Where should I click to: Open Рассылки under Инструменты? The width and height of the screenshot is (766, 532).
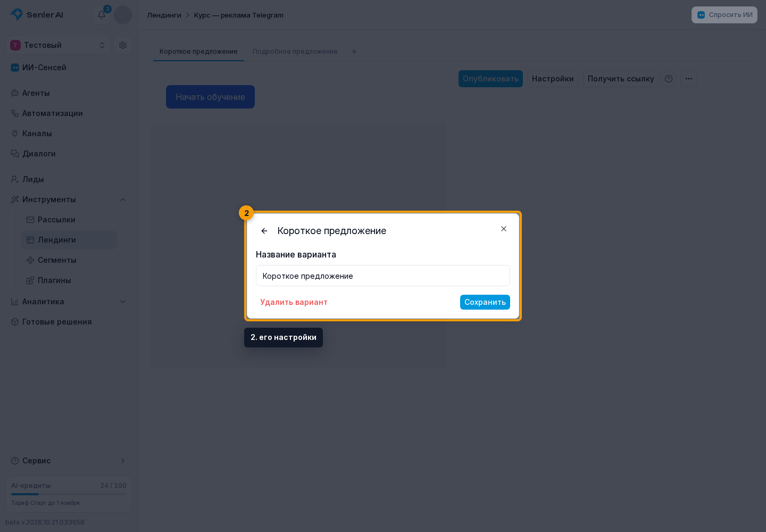click(x=69, y=220)
